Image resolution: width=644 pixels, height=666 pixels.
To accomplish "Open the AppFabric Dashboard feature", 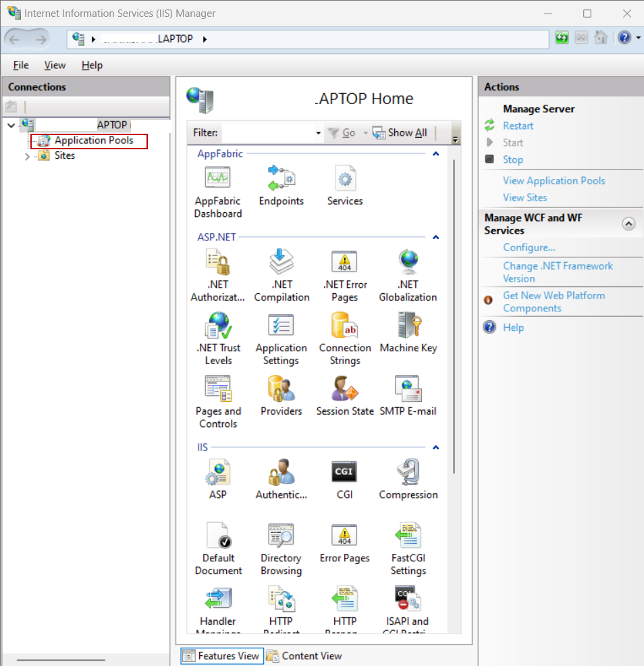I will (218, 192).
